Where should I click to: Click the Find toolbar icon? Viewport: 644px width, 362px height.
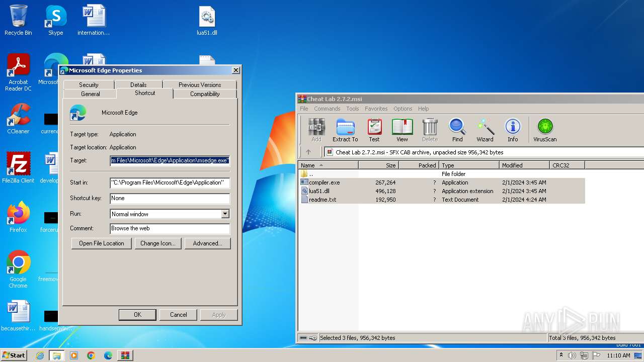coord(457,131)
